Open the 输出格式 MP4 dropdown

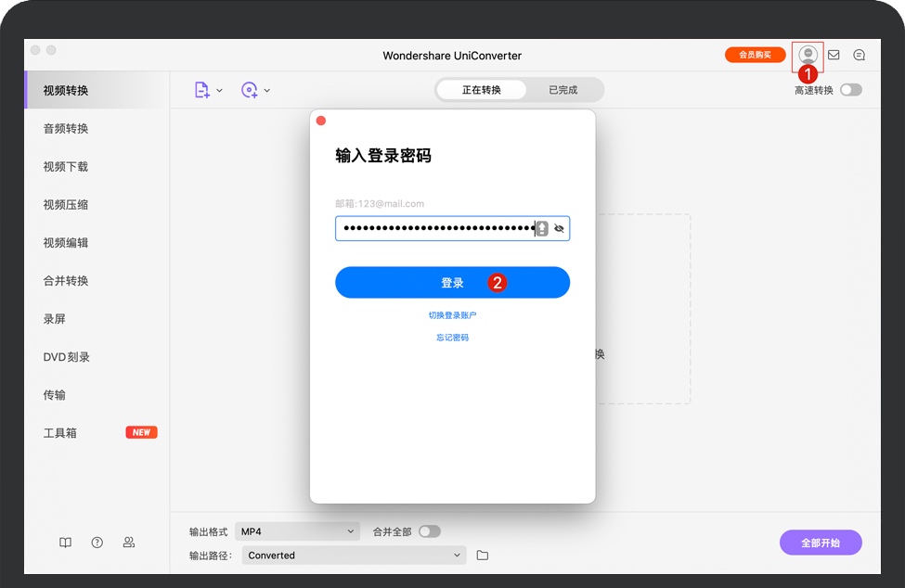[297, 531]
